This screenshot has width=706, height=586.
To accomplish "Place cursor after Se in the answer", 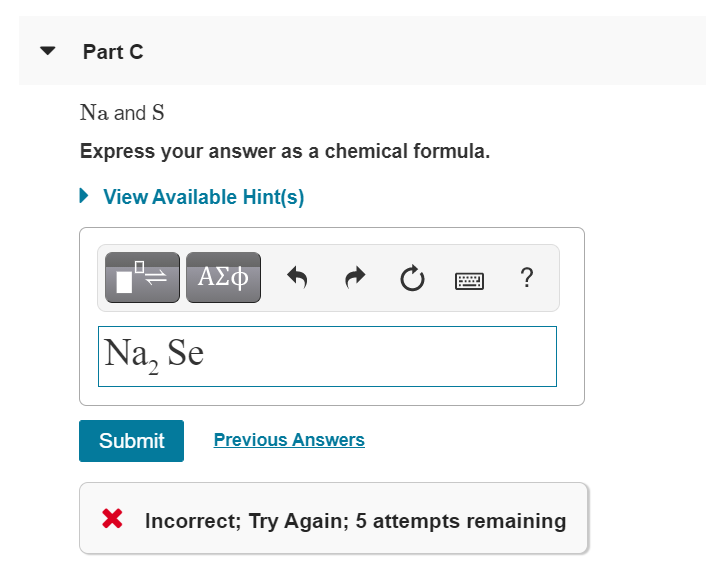I will [205, 353].
